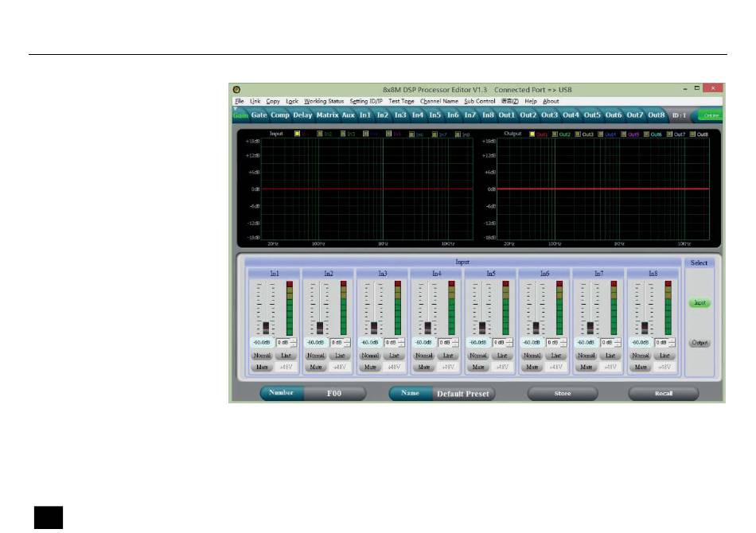
Task: Open the Help menu
Action: pos(530,101)
